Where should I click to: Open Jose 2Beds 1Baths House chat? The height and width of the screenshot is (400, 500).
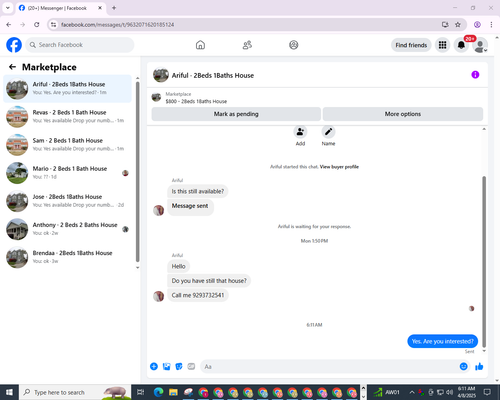coord(67,201)
